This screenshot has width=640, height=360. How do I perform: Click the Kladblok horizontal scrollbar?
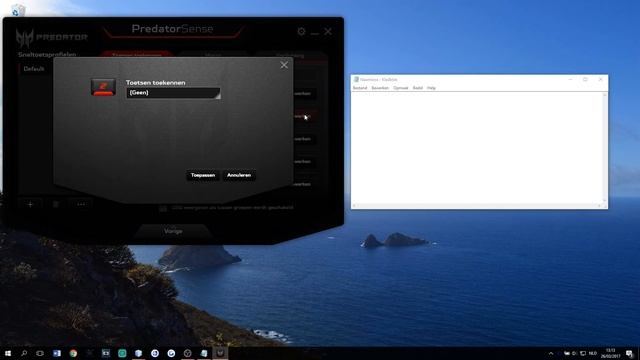click(x=477, y=205)
